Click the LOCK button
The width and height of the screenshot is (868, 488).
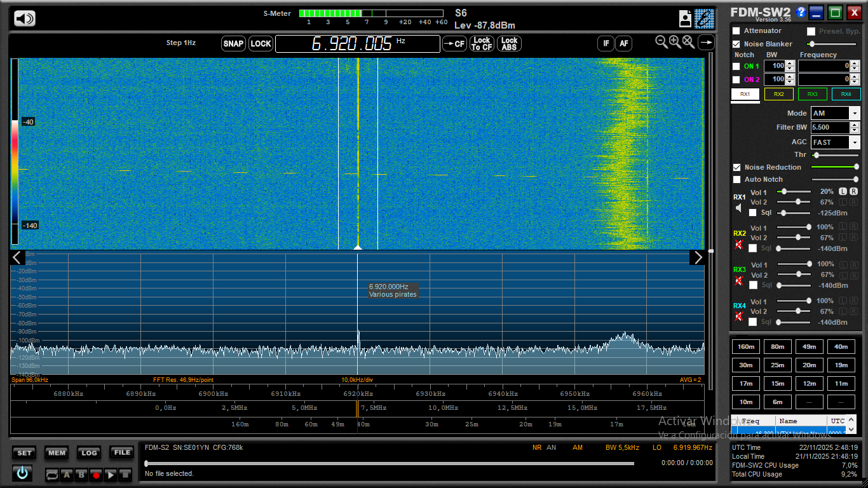tap(261, 43)
